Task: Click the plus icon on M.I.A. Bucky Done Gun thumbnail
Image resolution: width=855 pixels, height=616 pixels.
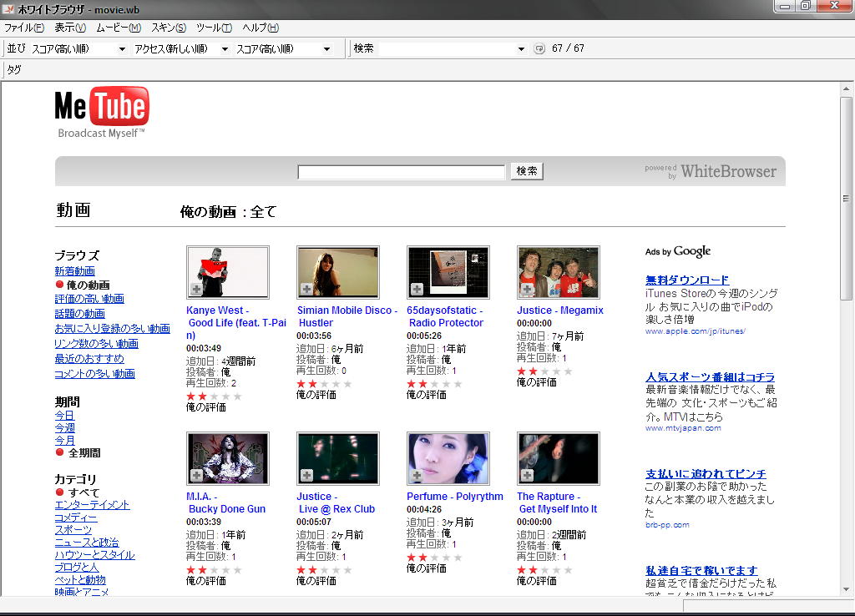Action: (196, 476)
